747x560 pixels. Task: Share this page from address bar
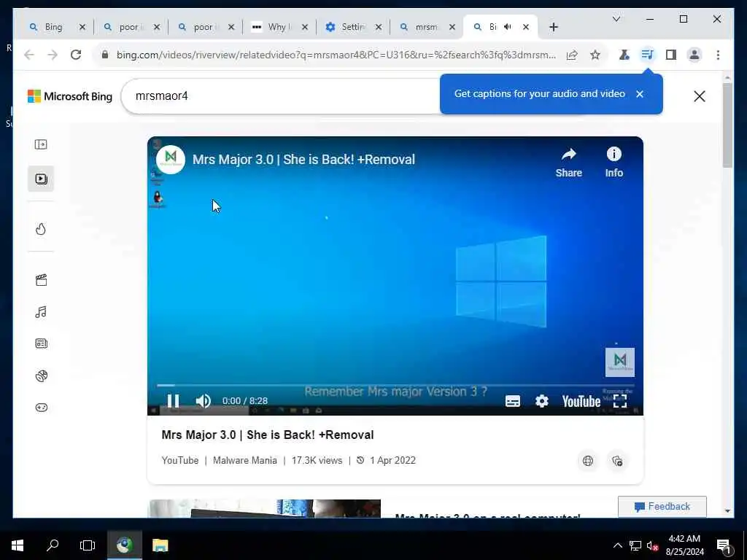572,55
